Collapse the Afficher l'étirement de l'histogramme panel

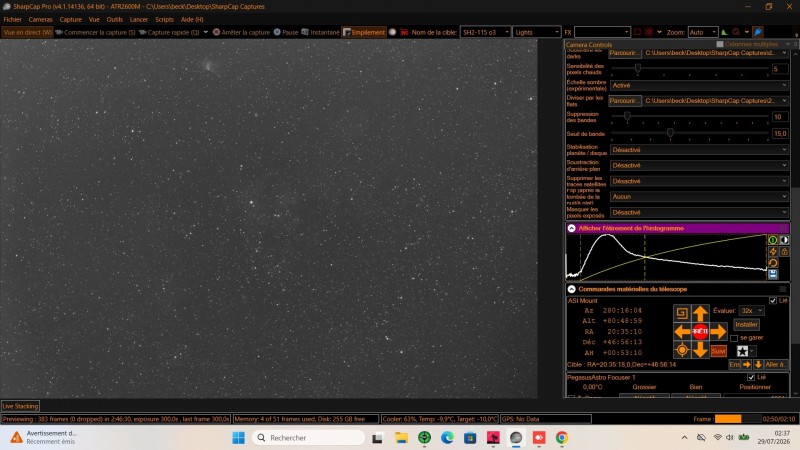click(571, 228)
